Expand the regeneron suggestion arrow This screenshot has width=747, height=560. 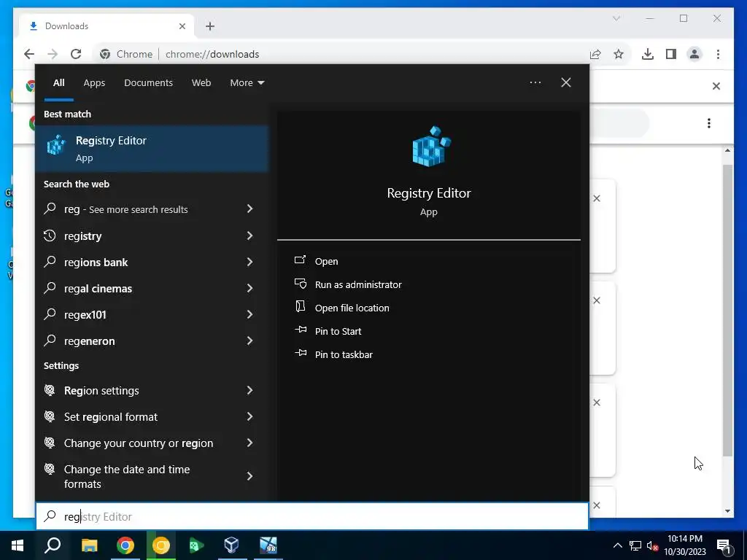tap(249, 340)
